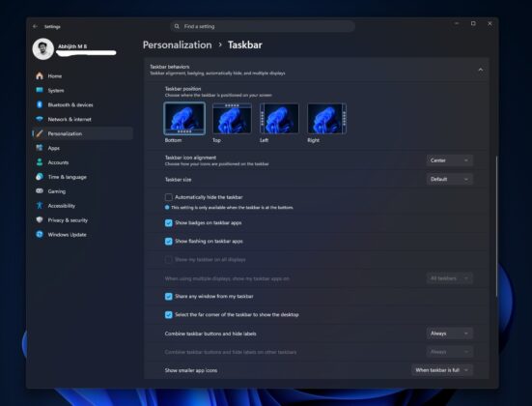Go to System settings
The width and height of the screenshot is (532, 406).
tap(82, 90)
